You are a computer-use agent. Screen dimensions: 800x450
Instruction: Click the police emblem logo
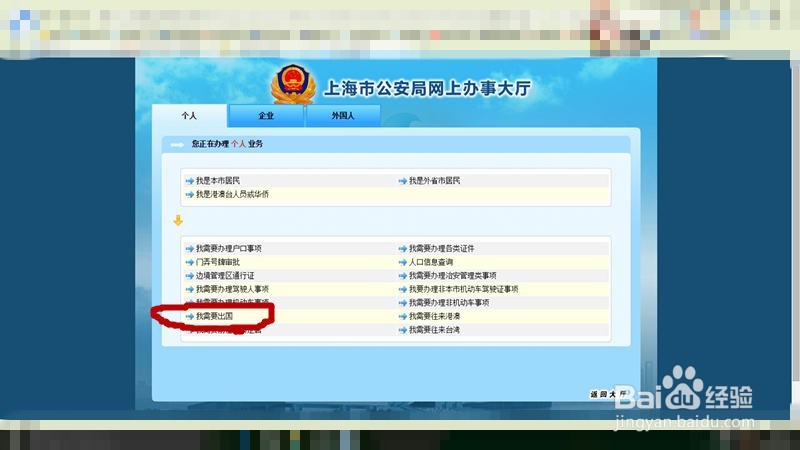pos(292,84)
